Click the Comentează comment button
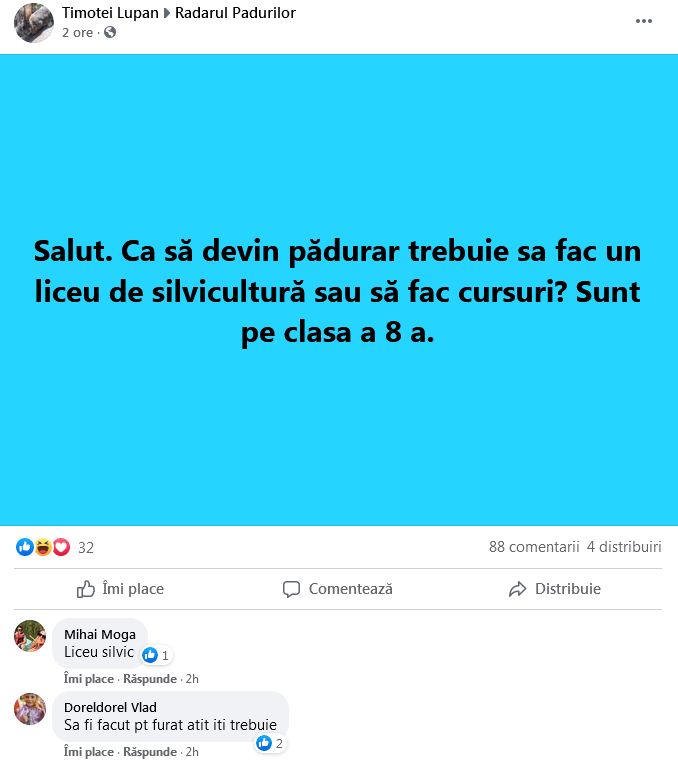 [x=338, y=589]
